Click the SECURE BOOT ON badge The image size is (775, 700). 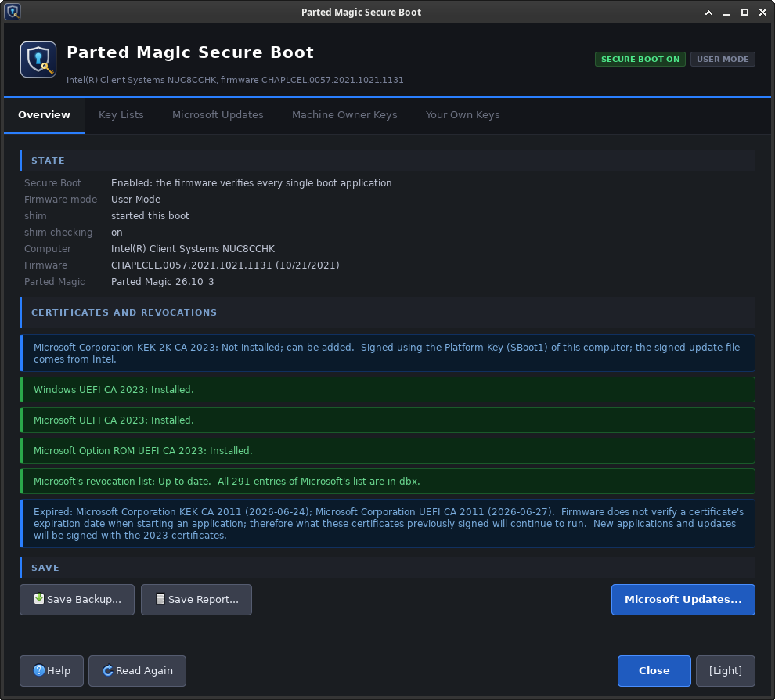pyautogui.click(x=640, y=60)
